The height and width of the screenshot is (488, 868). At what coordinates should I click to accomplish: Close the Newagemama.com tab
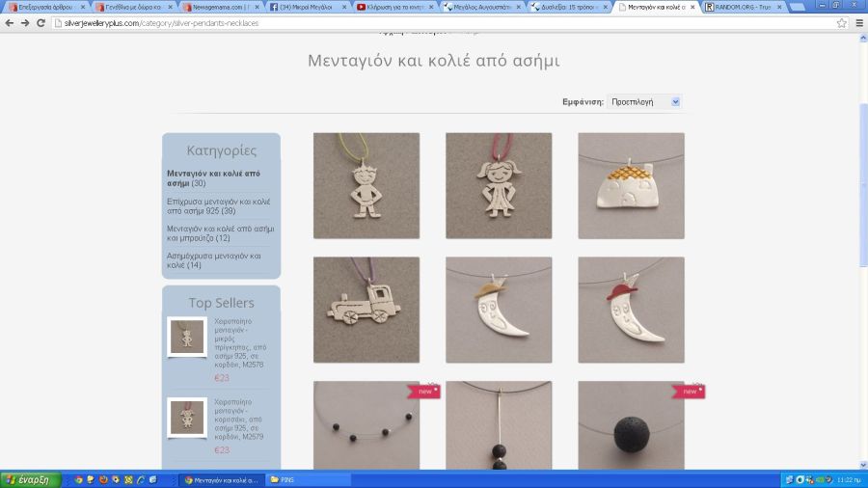pyautogui.click(x=258, y=7)
